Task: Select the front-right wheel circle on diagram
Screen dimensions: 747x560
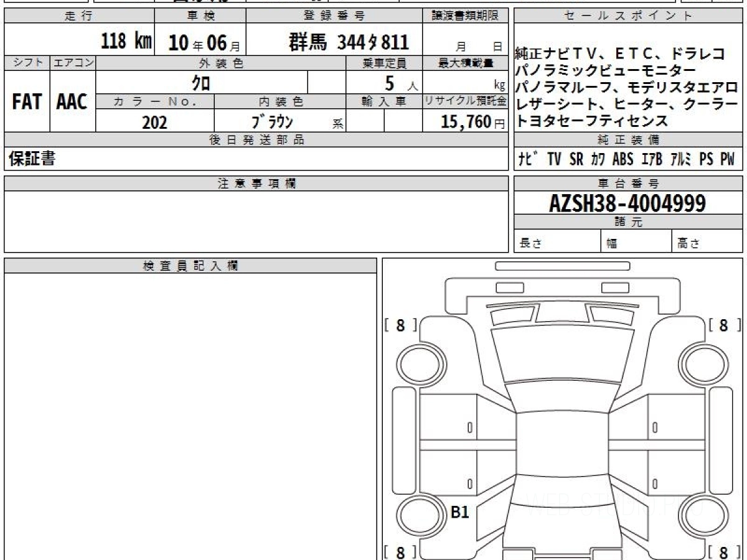Action: point(698,363)
